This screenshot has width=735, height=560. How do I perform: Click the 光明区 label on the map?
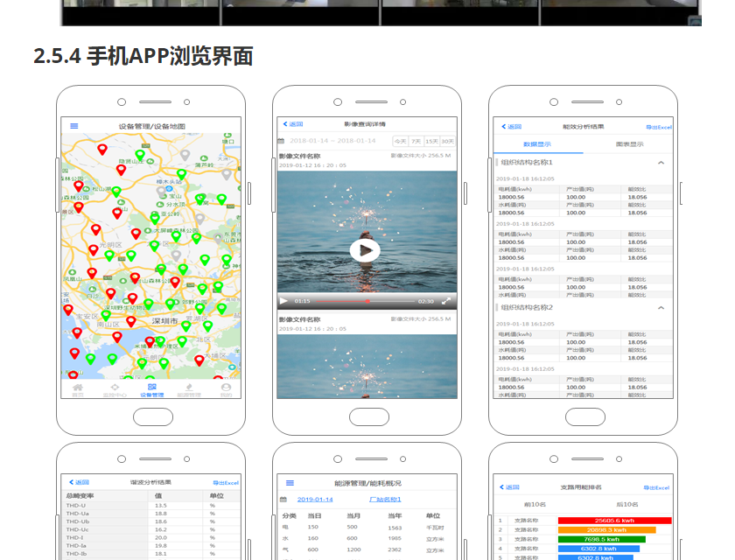(x=110, y=245)
